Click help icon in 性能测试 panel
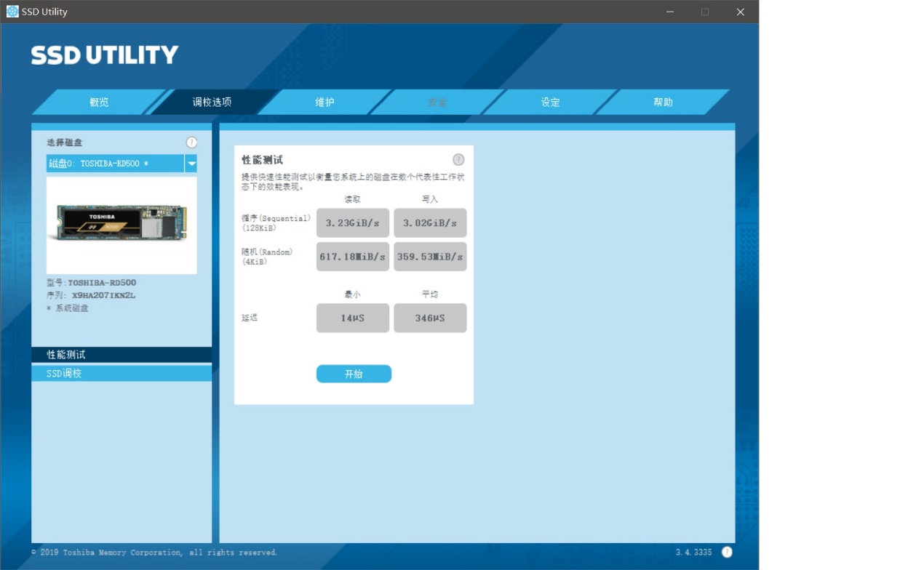Screen dimensions: 924x570 (x=458, y=160)
